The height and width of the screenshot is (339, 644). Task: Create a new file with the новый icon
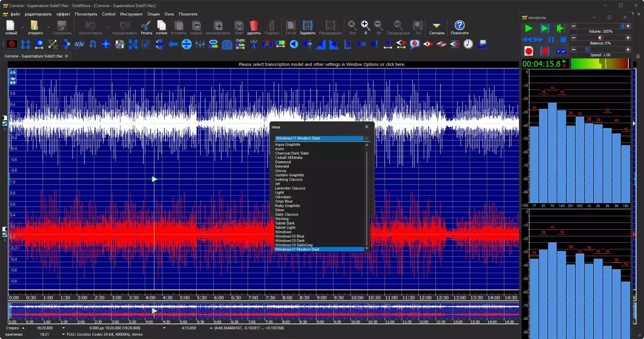(x=11, y=27)
